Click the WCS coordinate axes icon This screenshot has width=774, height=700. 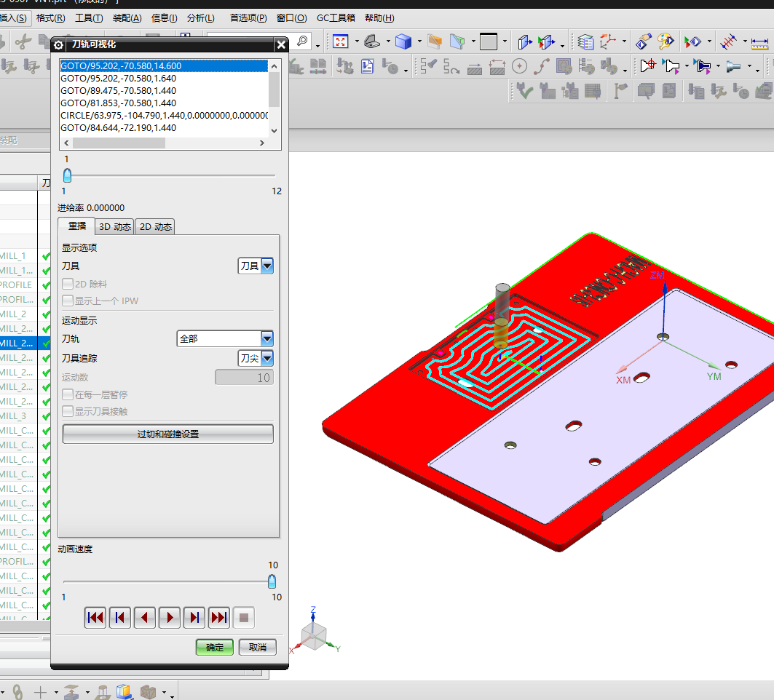pyautogui.click(x=608, y=41)
